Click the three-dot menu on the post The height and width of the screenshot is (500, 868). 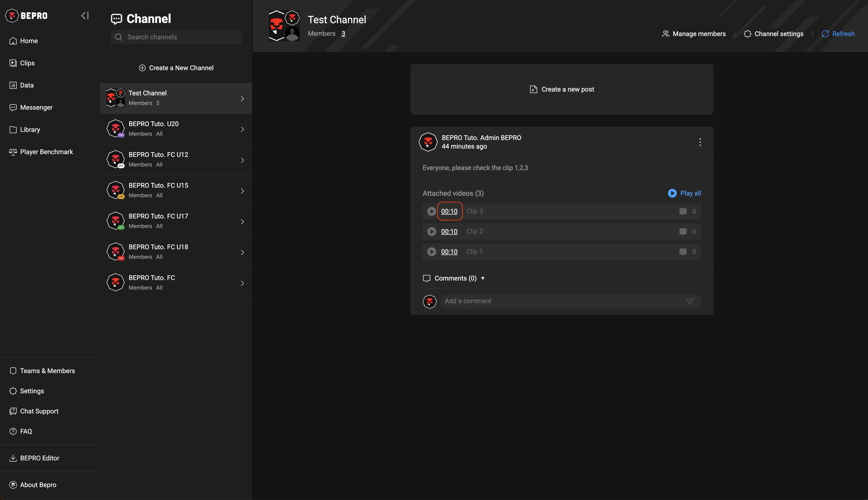point(700,142)
